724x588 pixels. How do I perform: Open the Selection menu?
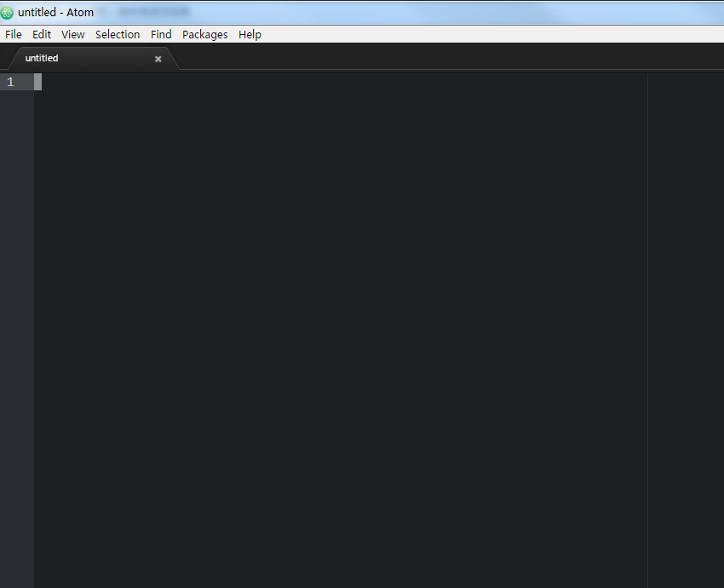(x=118, y=34)
